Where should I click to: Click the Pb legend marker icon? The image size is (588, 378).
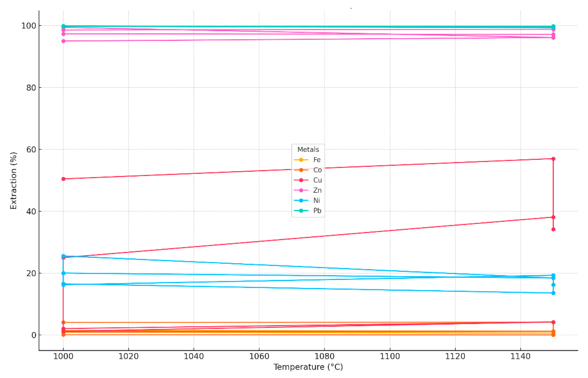(x=301, y=211)
